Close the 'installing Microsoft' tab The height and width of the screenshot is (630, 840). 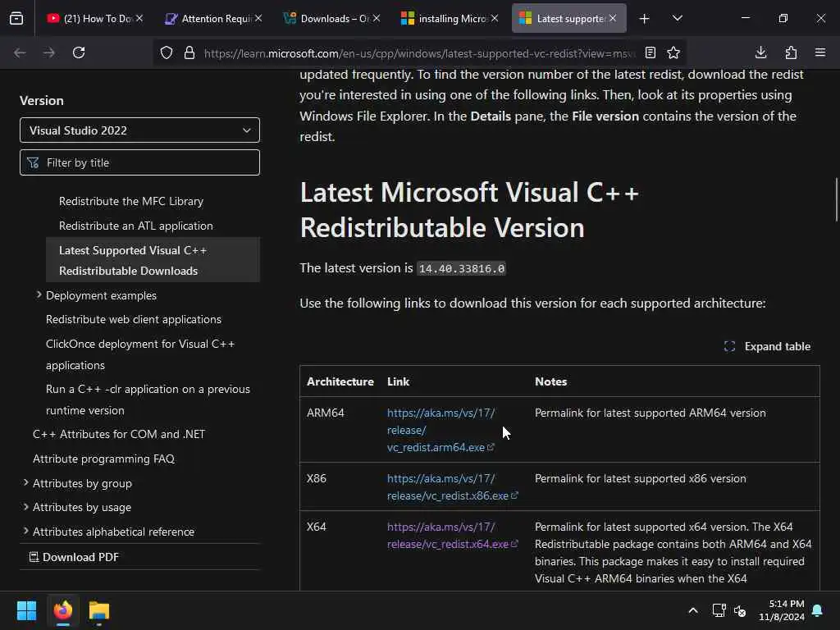click(495, 18)
